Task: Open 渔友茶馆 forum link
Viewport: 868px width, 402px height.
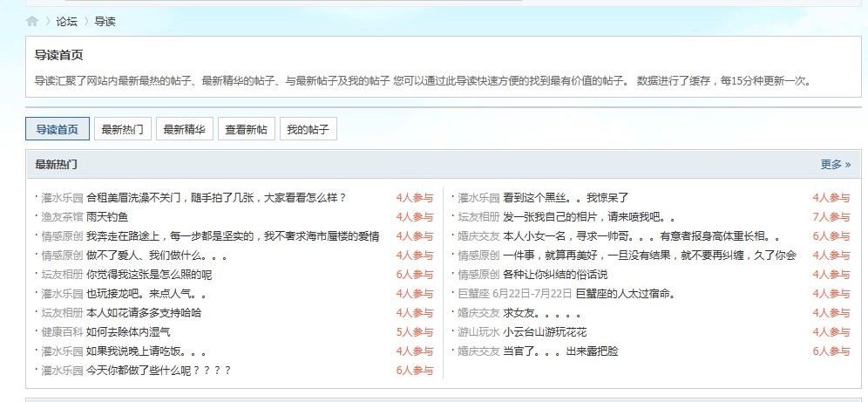Action: click(x=62, y=217)
